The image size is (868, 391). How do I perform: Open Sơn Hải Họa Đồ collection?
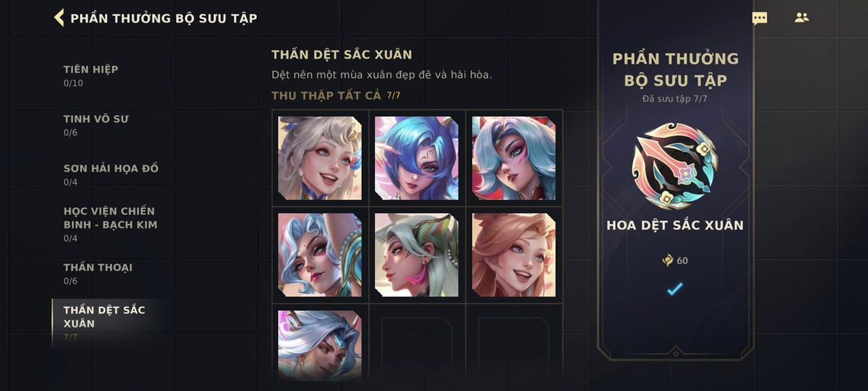pyautogui.click(x=111, y=174)
